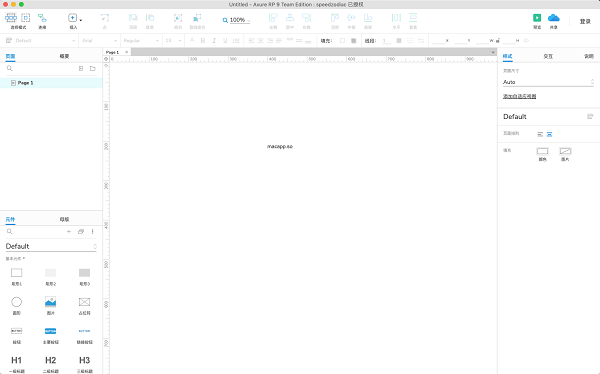
Task: Open the line pattern dropdown
Action: (x=410, y=41)
